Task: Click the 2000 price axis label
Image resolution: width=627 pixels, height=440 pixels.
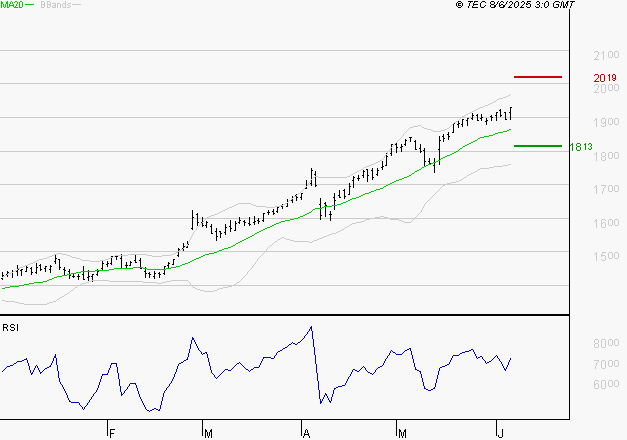Action: (x=606, y=88)
